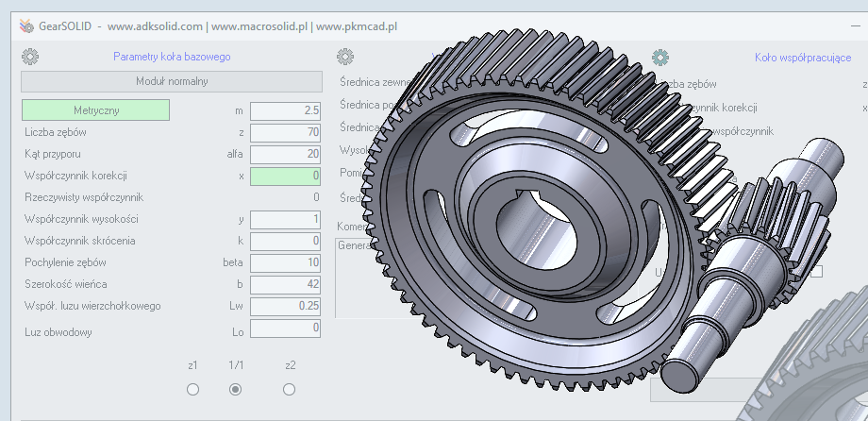Click gear icon beside Parametry koła bazowego
Image resolution: width=868 pixels, height=421 pixels.
pos(30,57)
